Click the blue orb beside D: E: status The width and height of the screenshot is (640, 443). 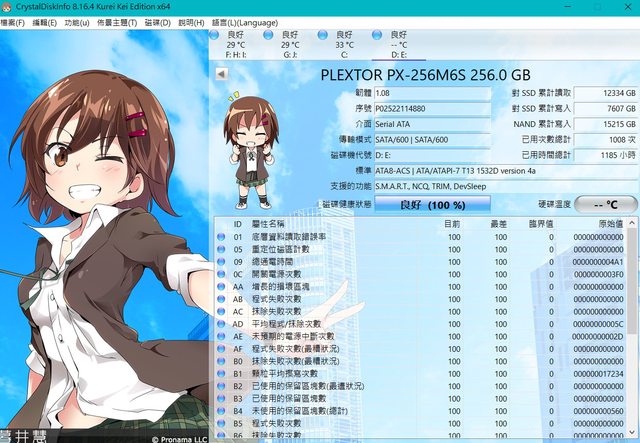tap(377, 35)
